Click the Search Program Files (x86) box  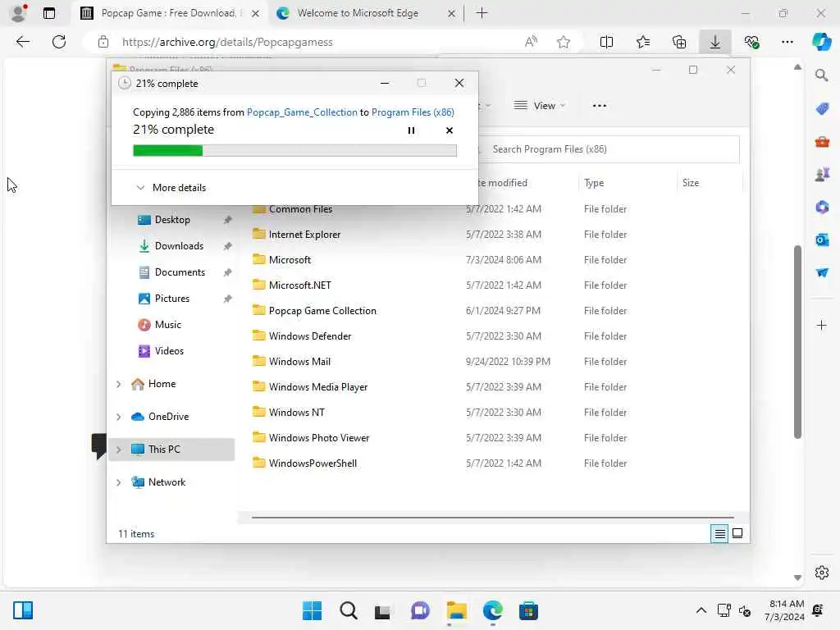coord(609,149)
